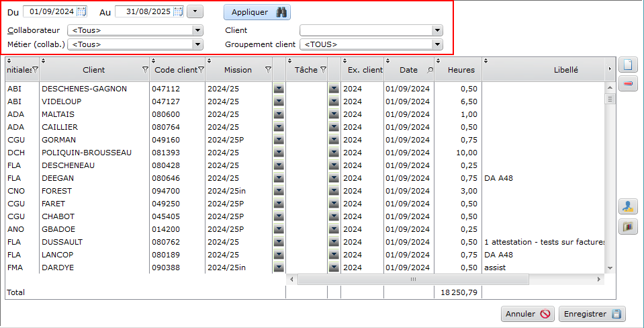Open mission dropdown for GORMAN row
The image size is (644, 328).
279,140
